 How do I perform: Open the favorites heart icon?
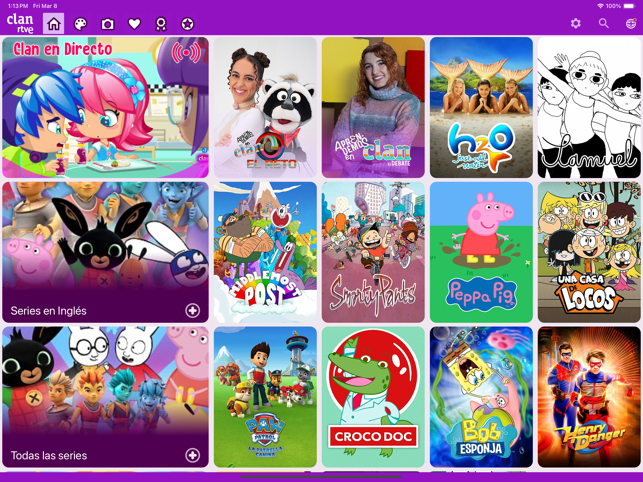pyautogui.click(x=135, y=24)
